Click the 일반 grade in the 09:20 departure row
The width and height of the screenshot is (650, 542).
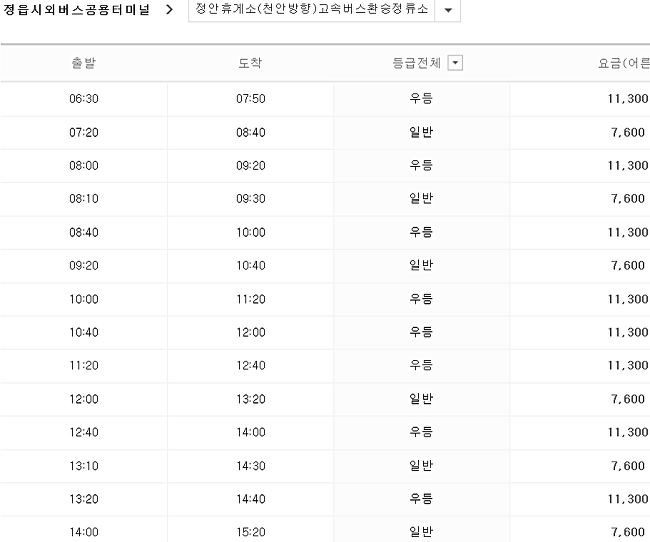421,265
